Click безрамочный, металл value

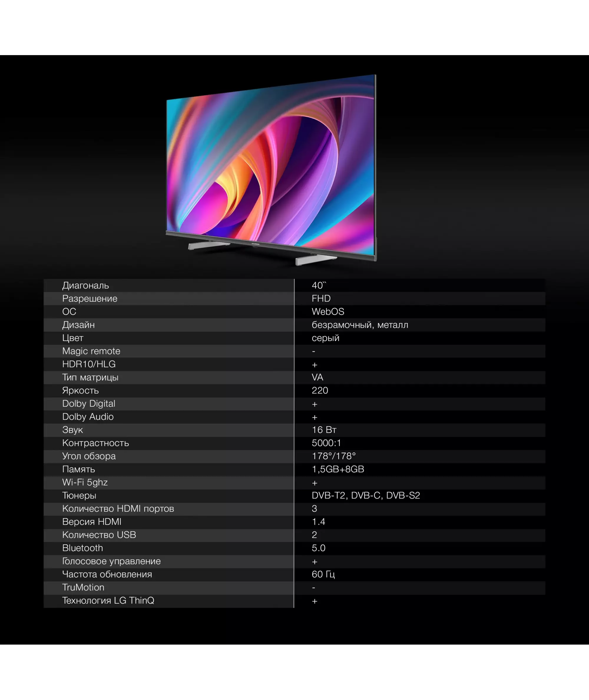pos(360,325)
